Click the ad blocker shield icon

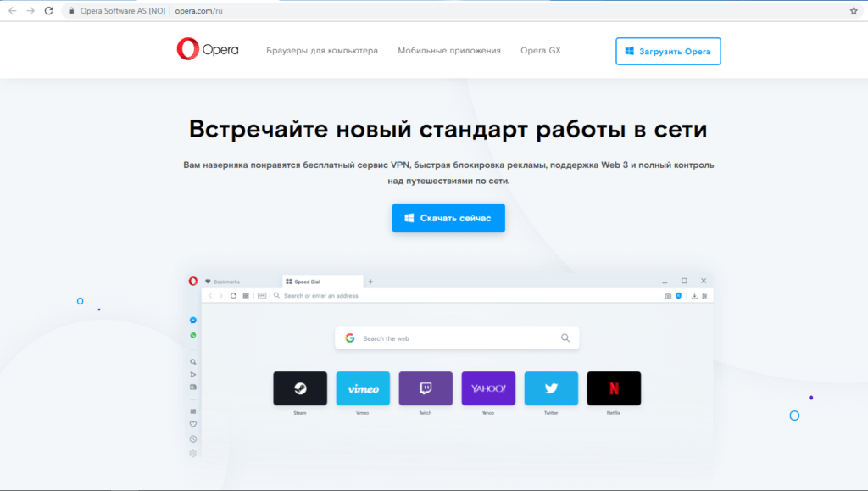point(678,296)
